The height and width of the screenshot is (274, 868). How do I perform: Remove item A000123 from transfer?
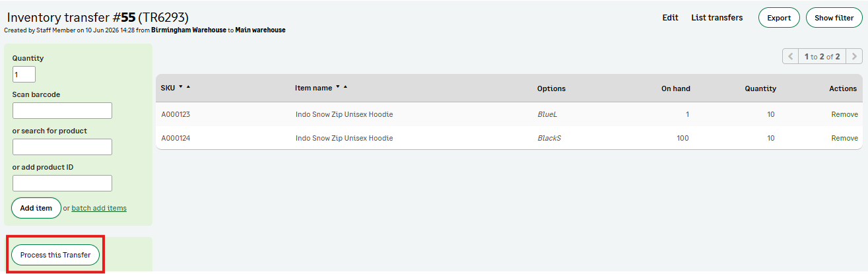pyautogui.click(x=845, y=114)
